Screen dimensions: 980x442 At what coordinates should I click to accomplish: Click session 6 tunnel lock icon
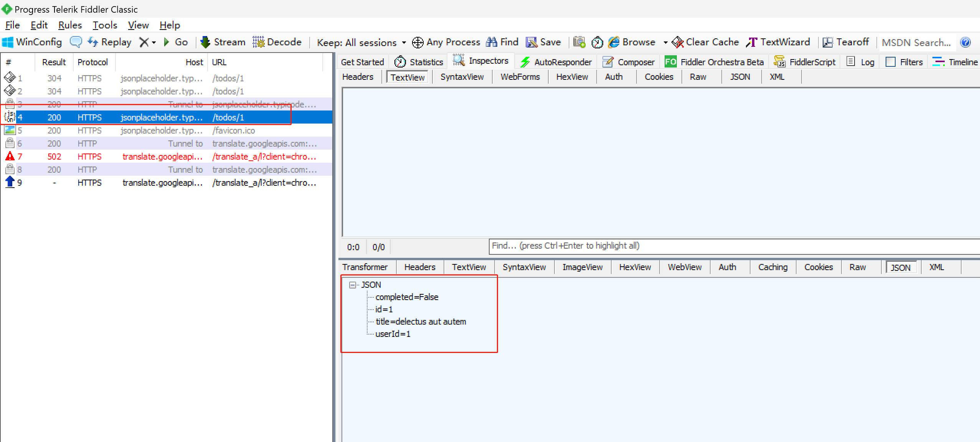(x=10, y=143)
